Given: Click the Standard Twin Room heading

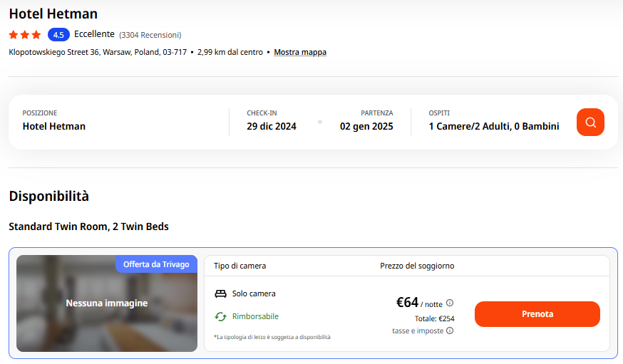Looking at the screenshot, I should point(88,227).
